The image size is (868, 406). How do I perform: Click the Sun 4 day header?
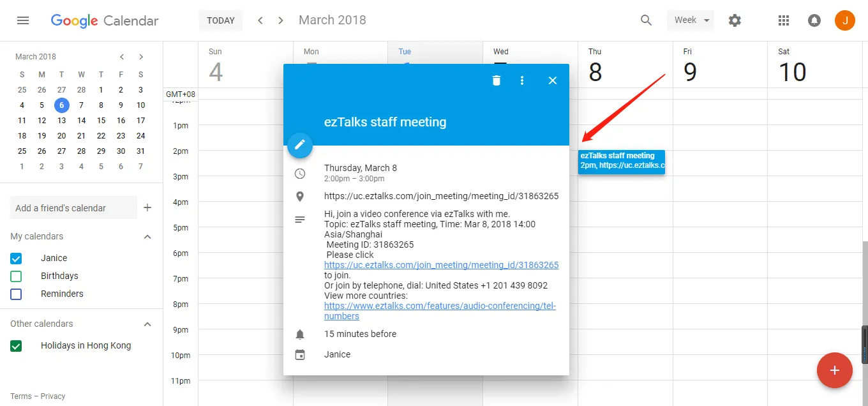point(216,66)
